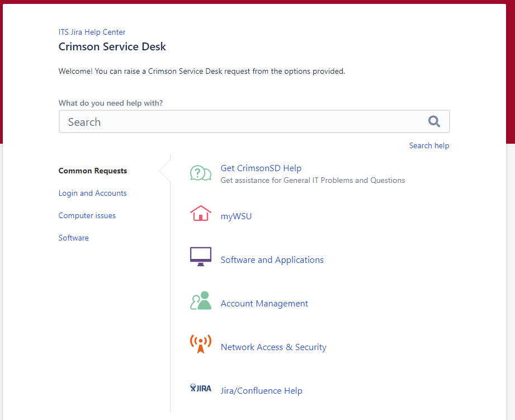The width and height of the screenshot is (515, 420).
Task: Click Network Access & Security request link
Action: [x=273, y=347]
